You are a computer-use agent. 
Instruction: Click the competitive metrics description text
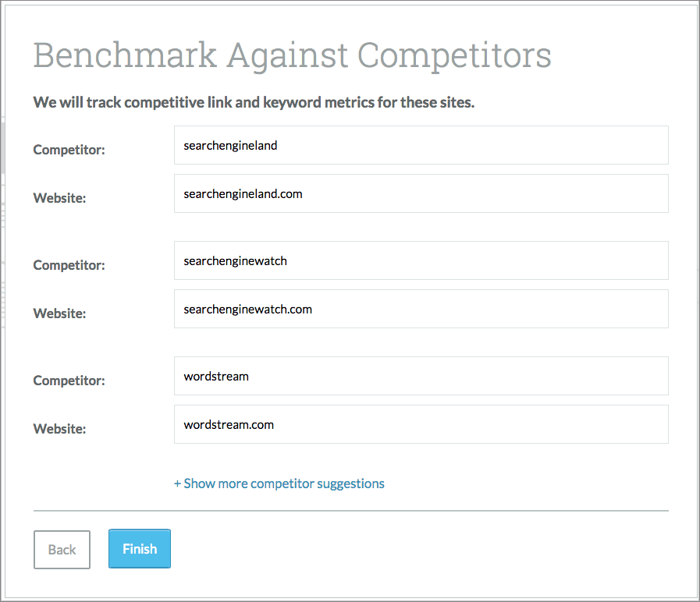point(253,101)
